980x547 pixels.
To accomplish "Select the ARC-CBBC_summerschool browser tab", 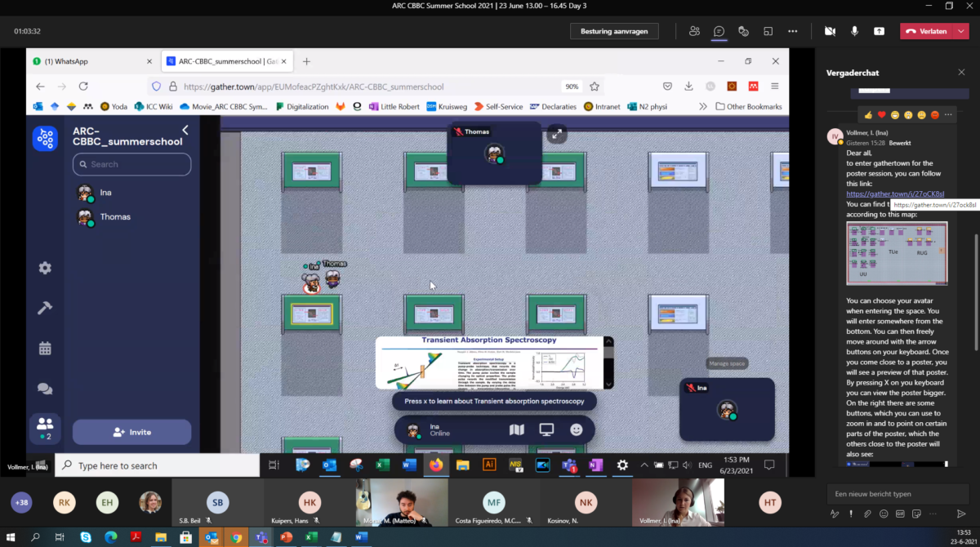I will (225, 61).
